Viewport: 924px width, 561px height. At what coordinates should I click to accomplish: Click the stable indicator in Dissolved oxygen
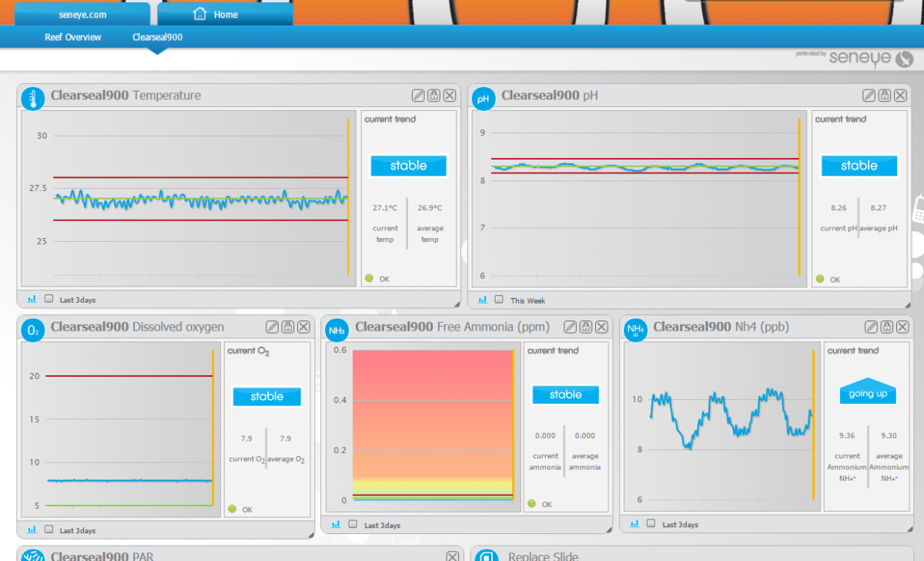pyautogui.click(x=267, y=397)
